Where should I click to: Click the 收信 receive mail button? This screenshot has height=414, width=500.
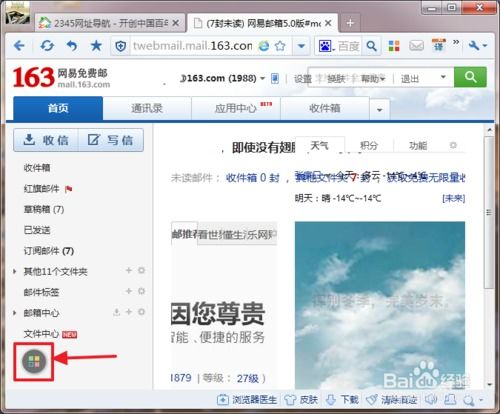pos(46,140)
